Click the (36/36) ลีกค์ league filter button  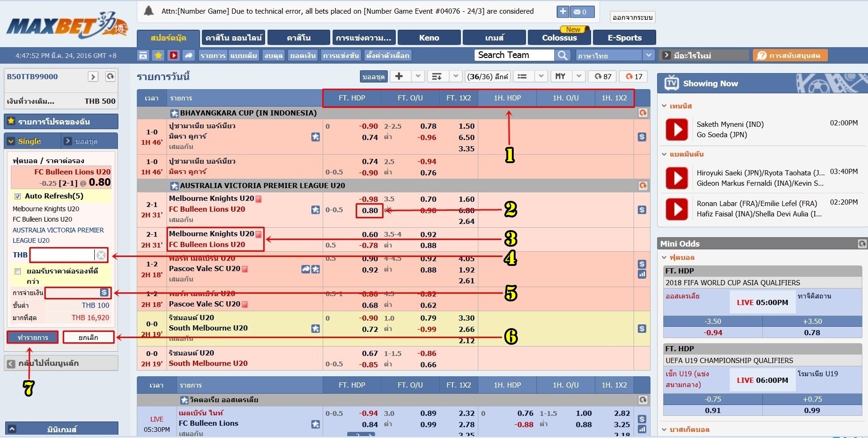[488, 76]
